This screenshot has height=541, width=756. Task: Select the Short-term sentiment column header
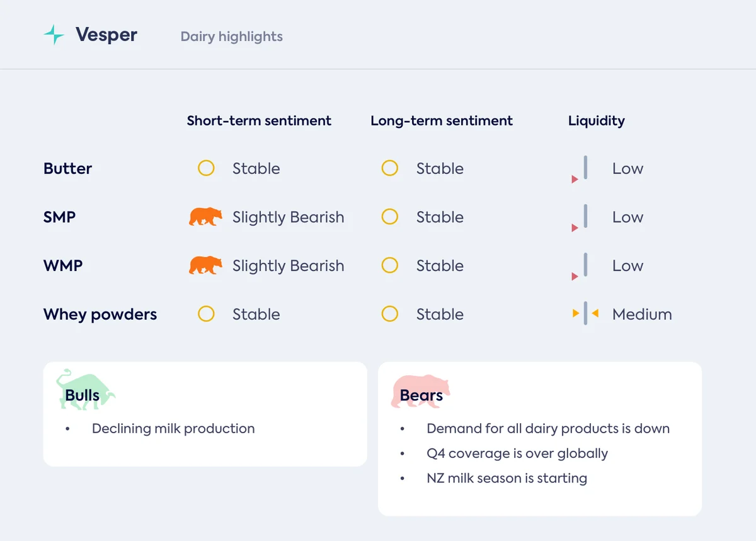(x=259, y=120)
